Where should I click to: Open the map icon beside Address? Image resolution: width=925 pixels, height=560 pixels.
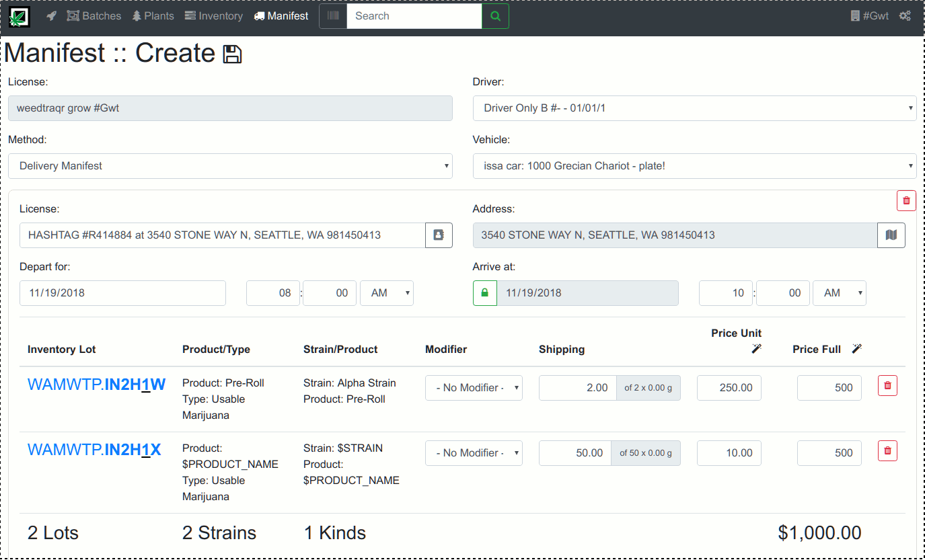pos(891,235)
